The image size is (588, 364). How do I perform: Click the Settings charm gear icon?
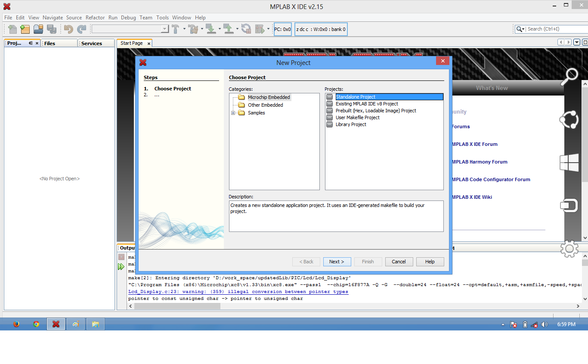pyautogui.click(x=569, y=248)
